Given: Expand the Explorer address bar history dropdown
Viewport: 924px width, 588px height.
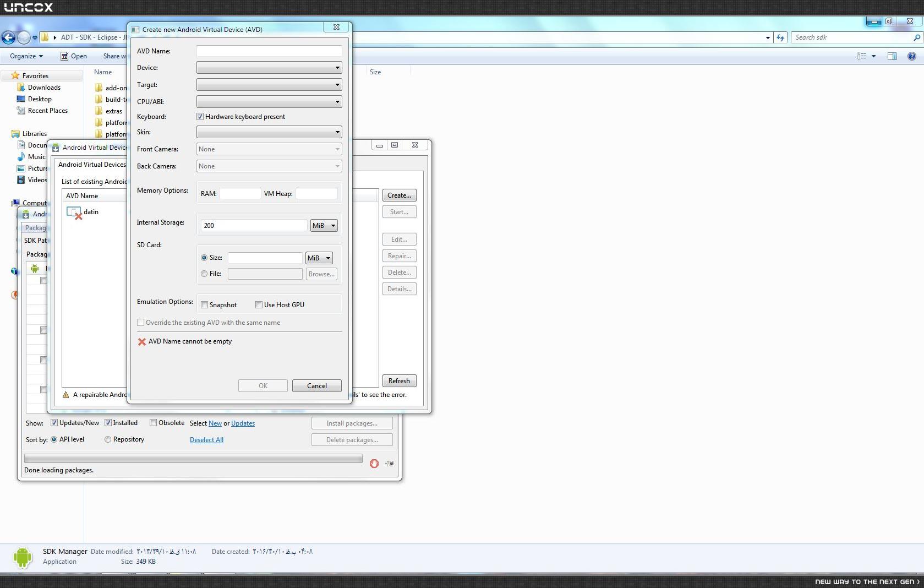Looking at the screenshot, I should coord(768,37).
